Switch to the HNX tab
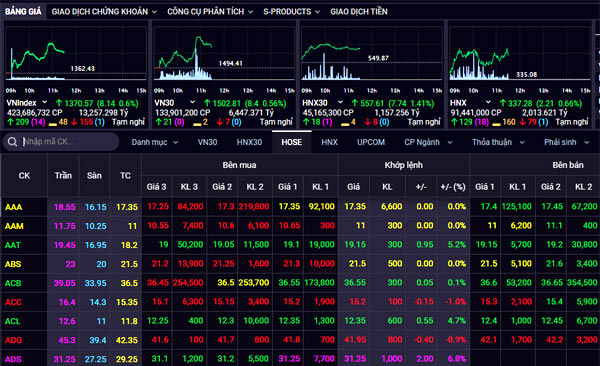600x366 pixels. [x=329, y=142]
